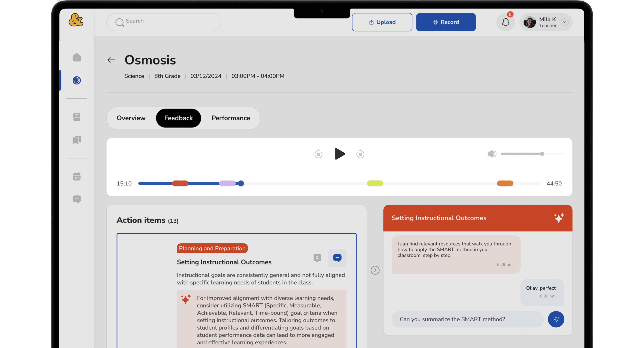Open the sparkle AI icon in the chat header
Screen dimensions: 644x348
tap(559, 218)
